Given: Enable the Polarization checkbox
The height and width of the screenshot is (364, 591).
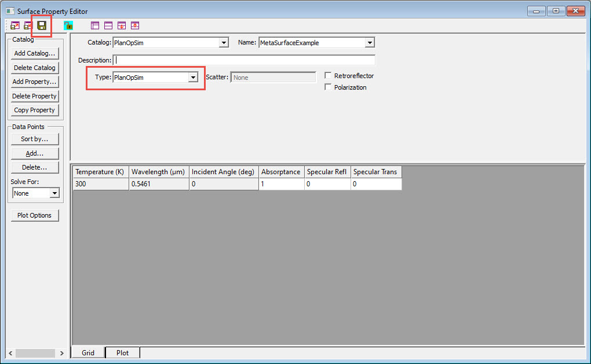Looking at the screenshot, I should [329, 87].
